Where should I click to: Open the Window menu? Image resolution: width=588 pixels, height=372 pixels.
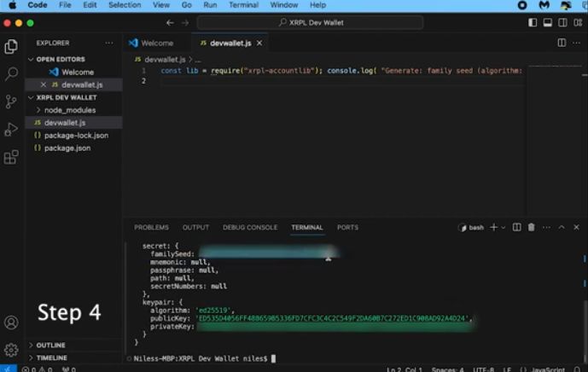(x=284, y=5)
